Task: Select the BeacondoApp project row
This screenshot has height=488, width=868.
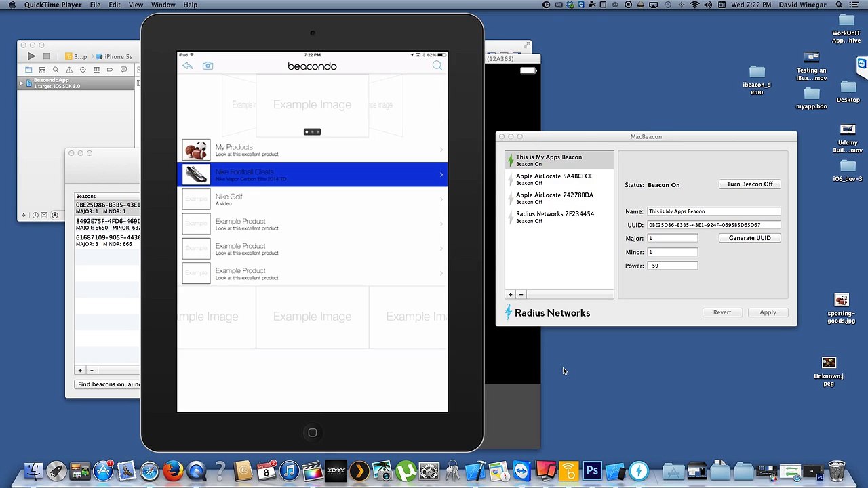Action: point(76,83)
